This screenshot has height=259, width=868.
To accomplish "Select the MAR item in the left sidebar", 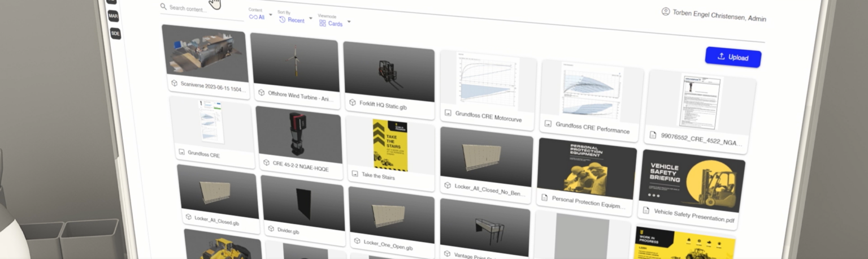I will (114, 16).
